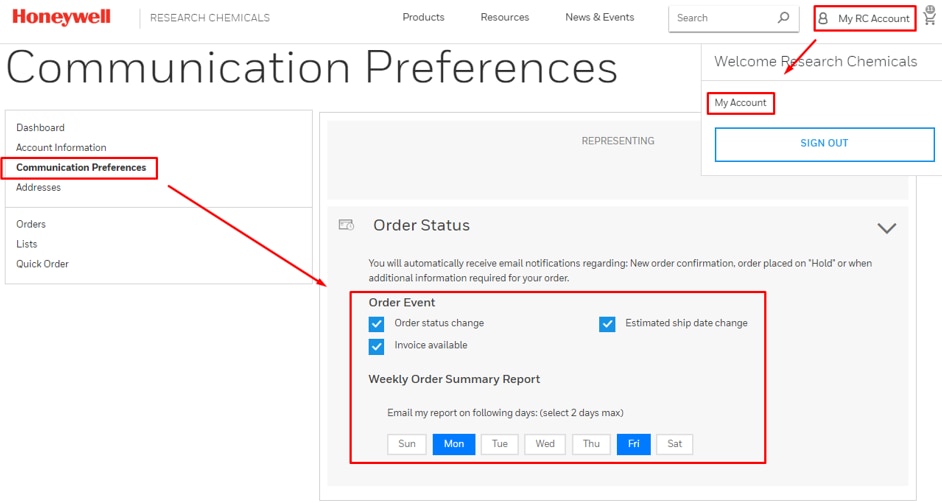Go to Quick Order in sidebar
The width and height of the screenshot is (942, 503).
(x=42, y=264)
